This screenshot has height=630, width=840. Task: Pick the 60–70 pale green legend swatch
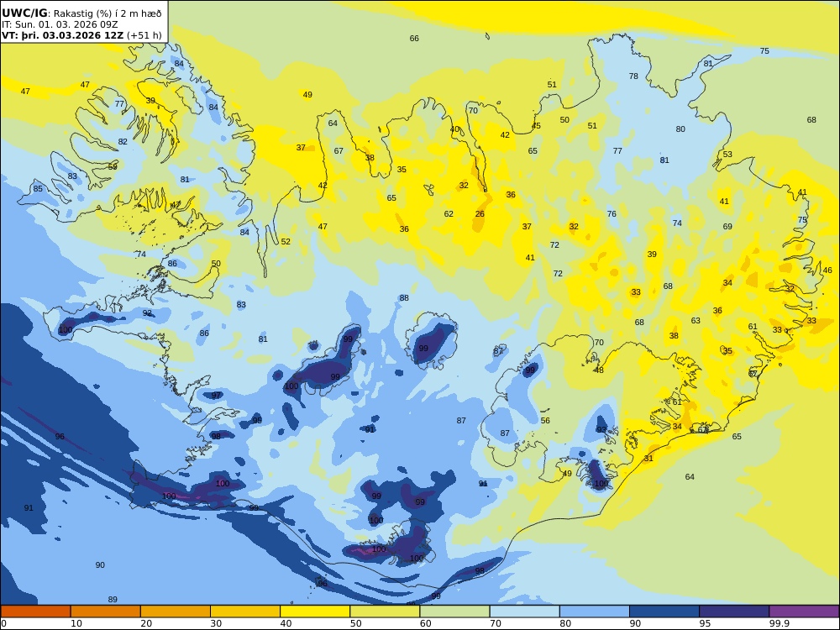454,612
